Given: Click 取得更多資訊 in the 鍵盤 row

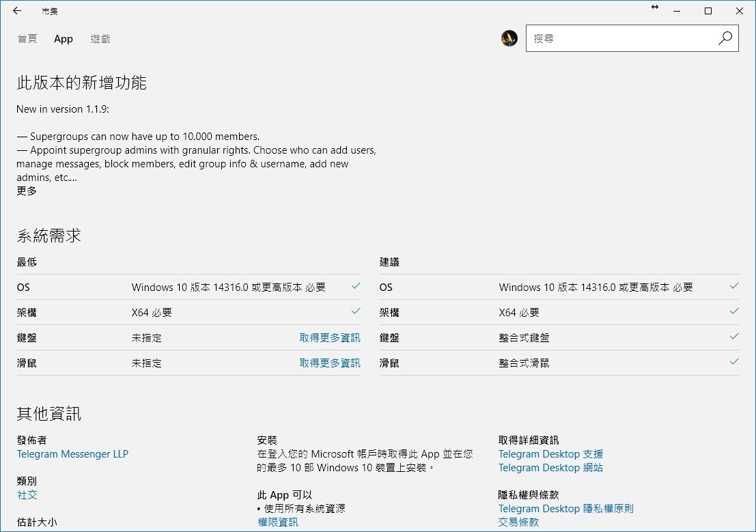Looking at the screenshot, I should click(329, 337).
